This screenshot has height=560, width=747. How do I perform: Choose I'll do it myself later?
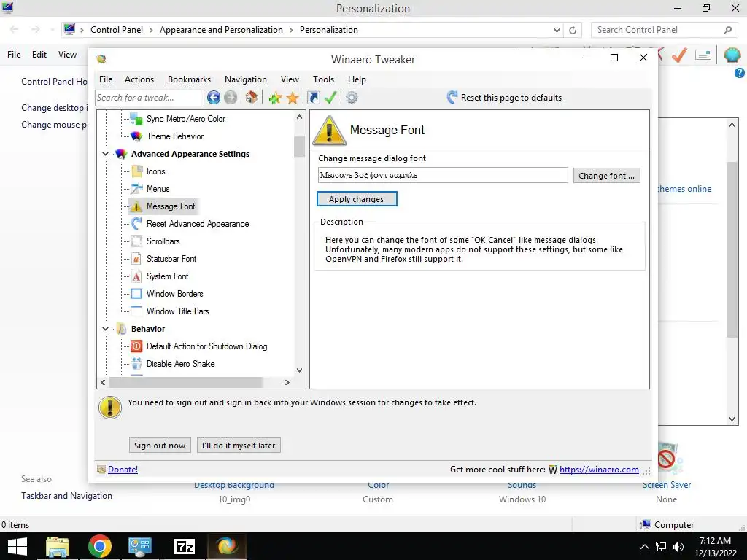pyautogui.click(x=239, y=446)
